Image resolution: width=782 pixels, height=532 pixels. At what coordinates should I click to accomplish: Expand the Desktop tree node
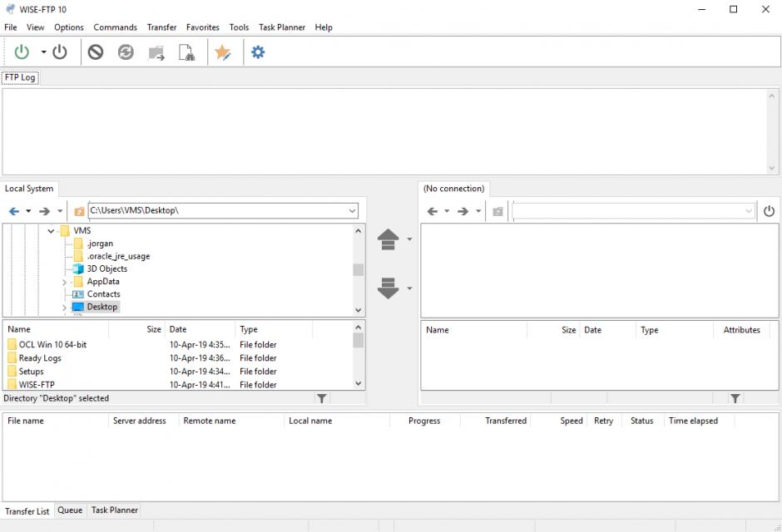(64, 308)
